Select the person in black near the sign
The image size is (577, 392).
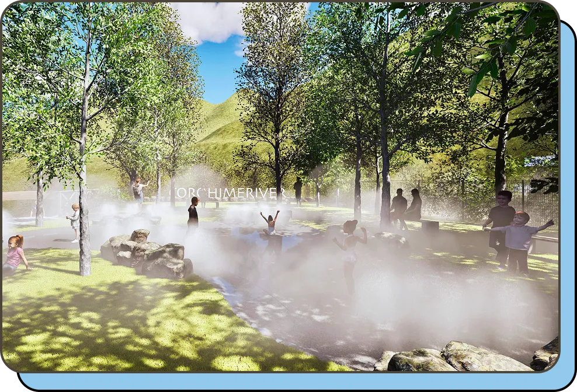pos(193,213)
